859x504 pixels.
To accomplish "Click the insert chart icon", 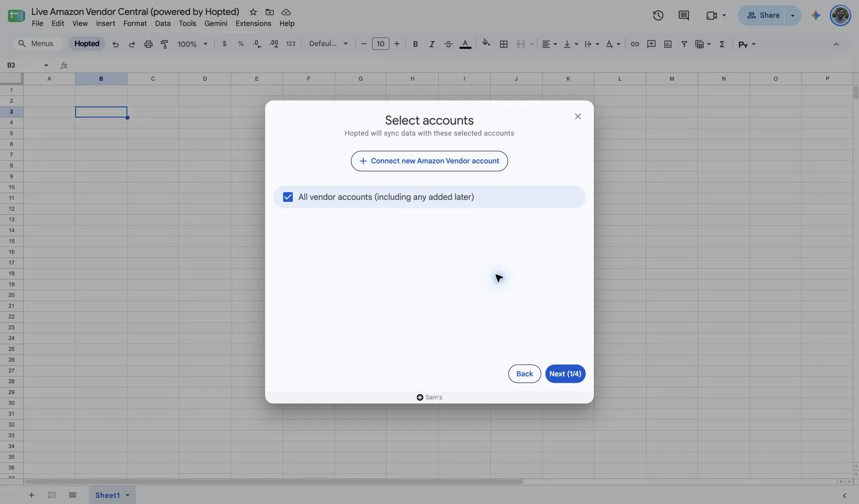I will click(668, 44).
